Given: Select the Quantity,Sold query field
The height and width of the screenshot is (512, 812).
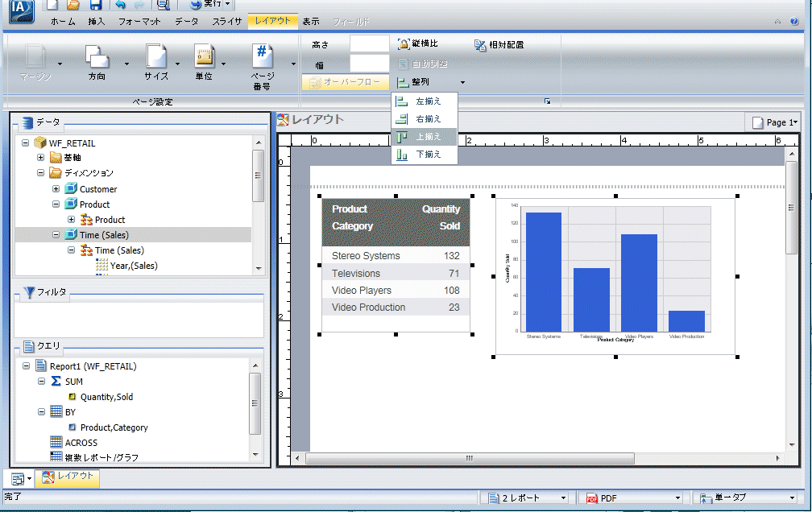Looking at the screenshot, I should pos(106,397).
